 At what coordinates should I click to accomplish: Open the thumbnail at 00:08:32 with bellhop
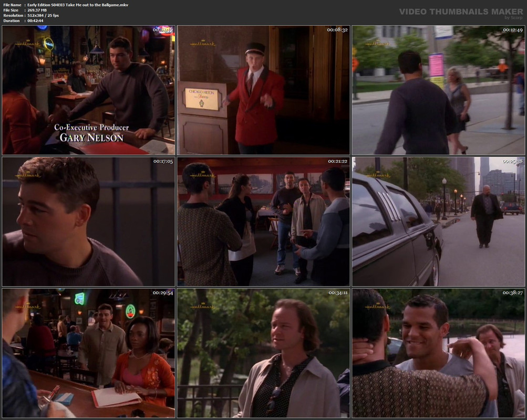coord(264,90)
